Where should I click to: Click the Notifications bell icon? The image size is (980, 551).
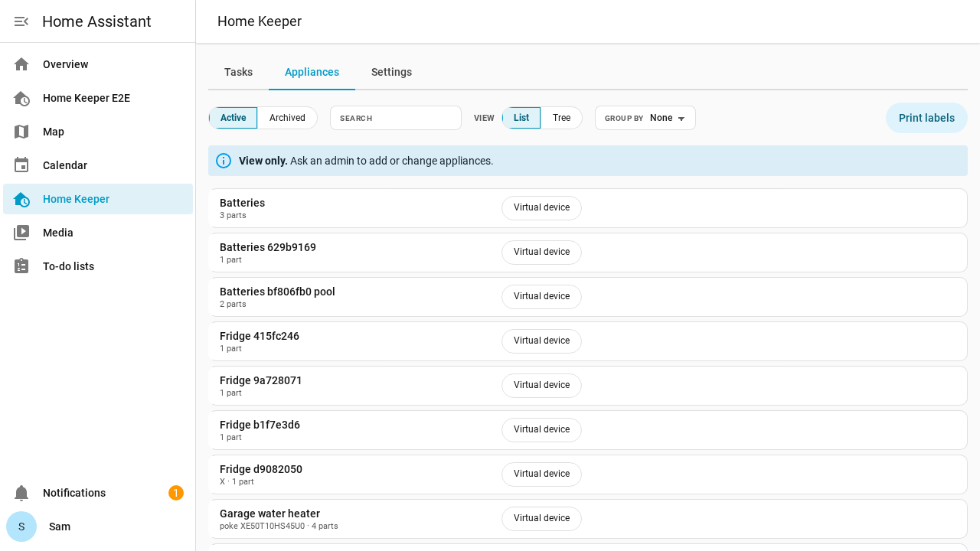coord(21,493)
